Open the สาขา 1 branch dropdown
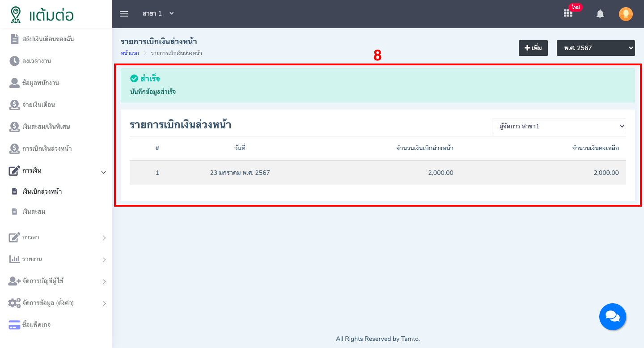 pyautogui.click(x=158, y=14)
